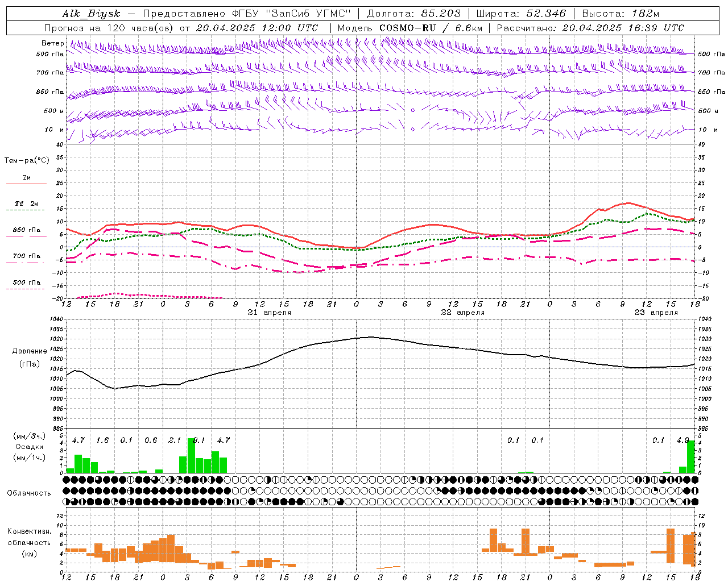Click the Td 2м dew point legend entry

pyautogui.click(x=27, y=203)
